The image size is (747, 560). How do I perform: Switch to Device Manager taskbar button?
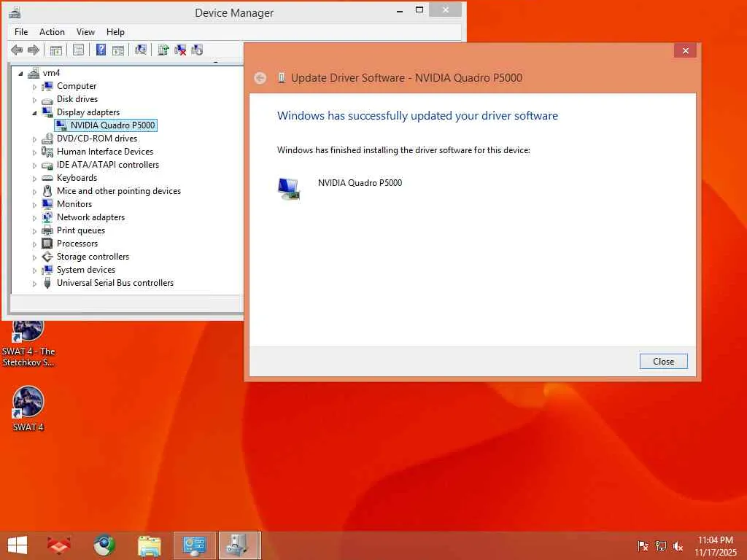click(x=239, y=545)
